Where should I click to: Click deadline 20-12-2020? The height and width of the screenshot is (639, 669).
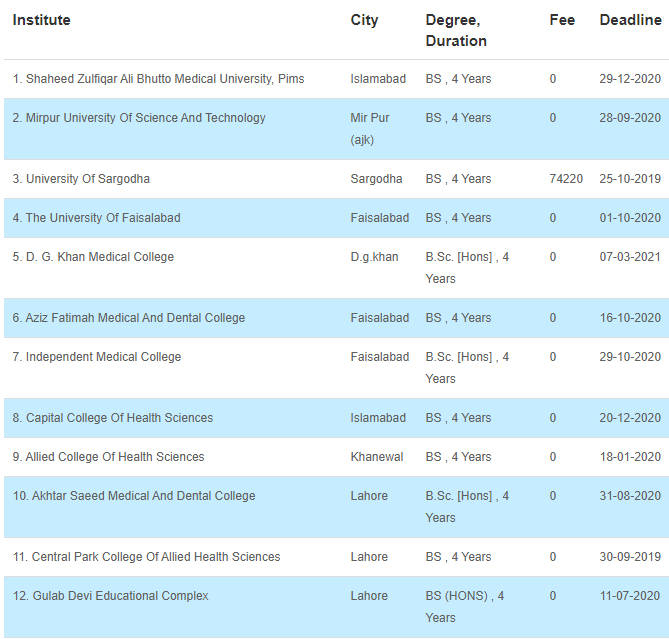point(630,418)
